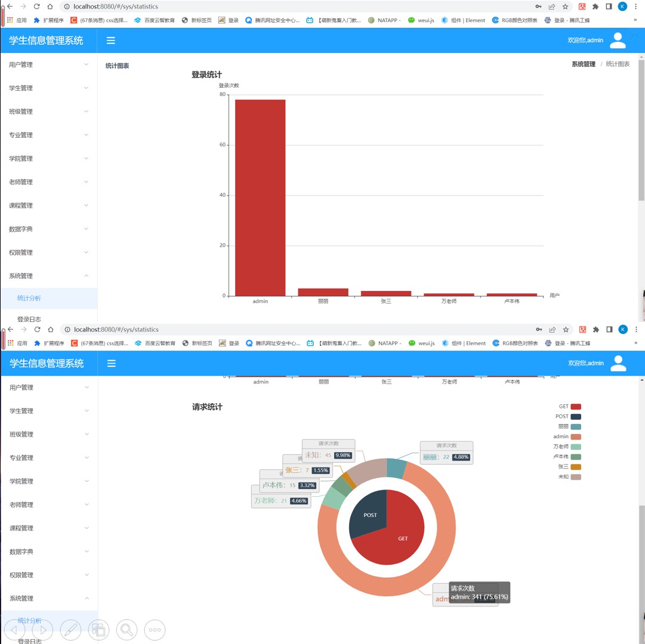This screenshot has width=645, height=644.
Task: Open 用户管理 menu in lower window sidebar
Action: pyautogui.click(x=50, y=387)
